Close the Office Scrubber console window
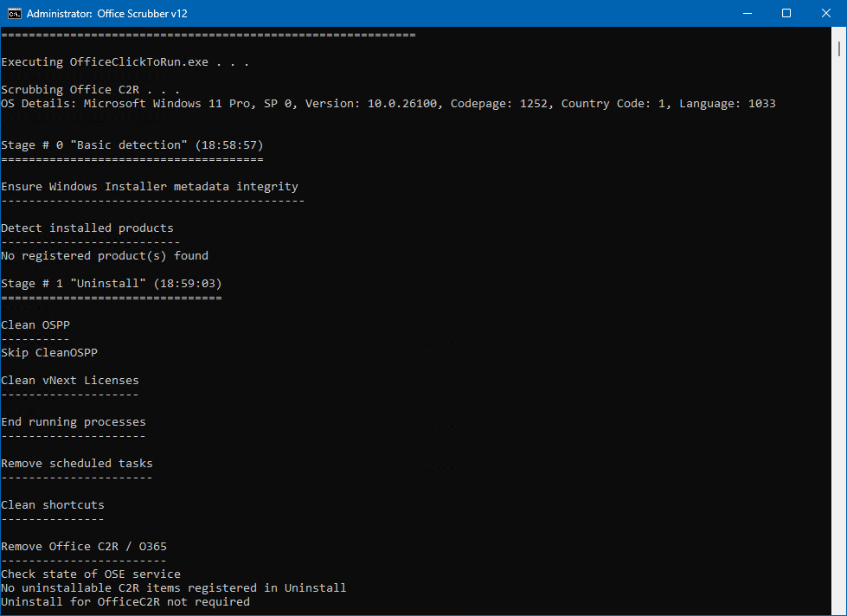Screen dimensions: 847x616 click(826, 14)
